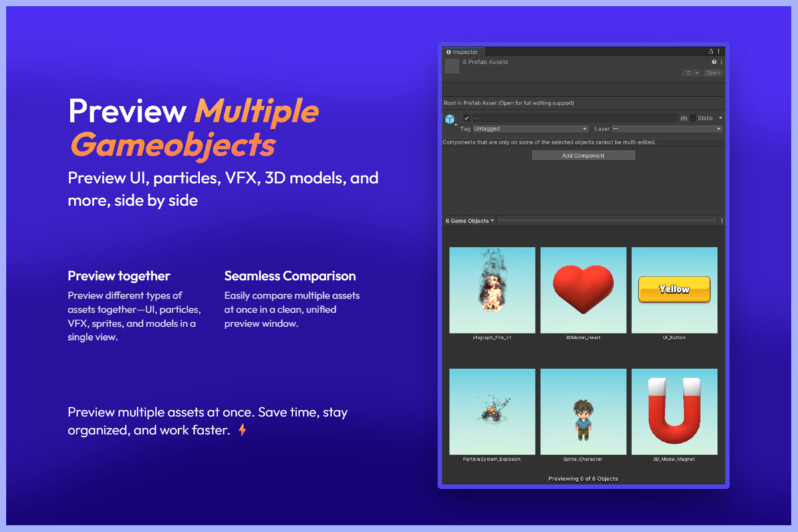
Task: Select the Inspector tab
Action: point(464,51)
